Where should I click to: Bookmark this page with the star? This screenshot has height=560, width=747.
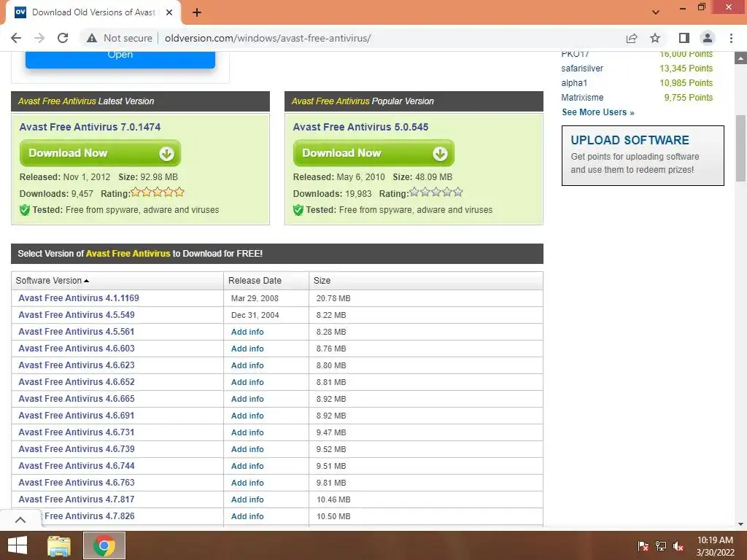tap(655, 38)
